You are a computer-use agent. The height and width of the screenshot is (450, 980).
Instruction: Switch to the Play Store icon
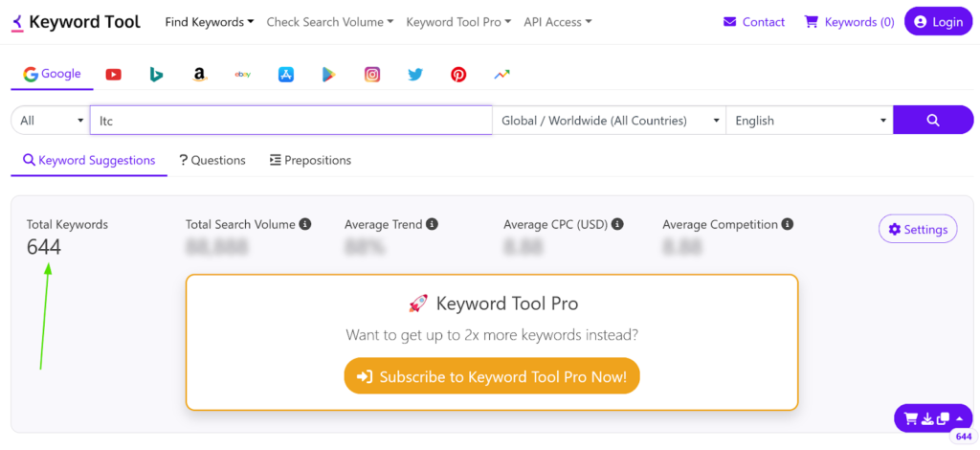(328, 75)
